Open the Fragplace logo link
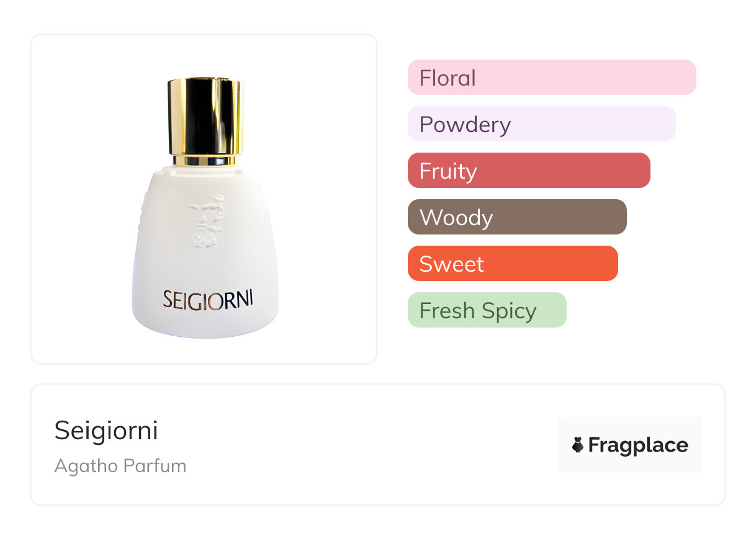The width and height of the screenshot is (756, 536). click(629, 445)
